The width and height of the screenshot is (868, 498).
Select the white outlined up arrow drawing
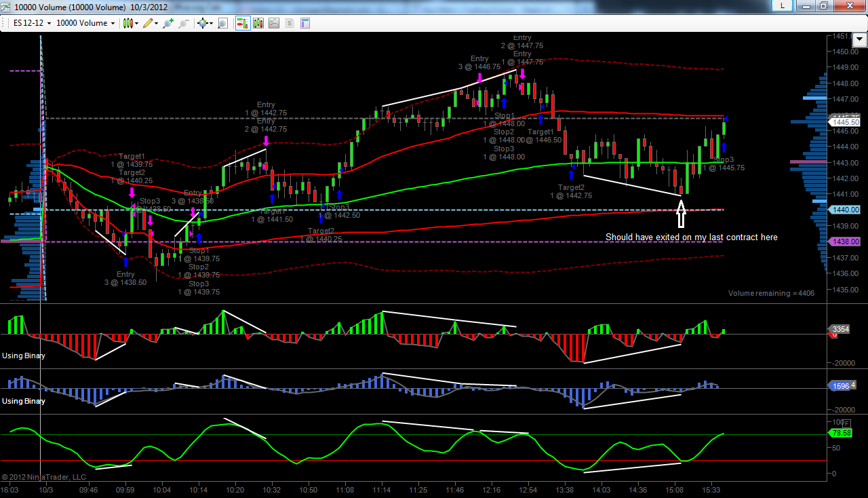point(682,213)
